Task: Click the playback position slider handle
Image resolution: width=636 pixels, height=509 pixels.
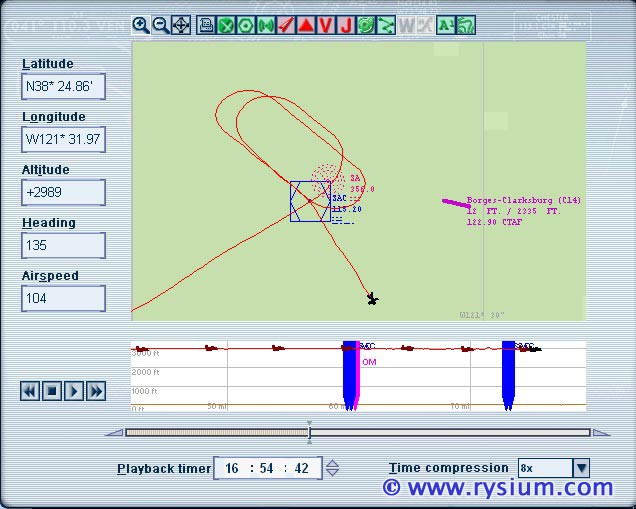Action: (309, 432)
